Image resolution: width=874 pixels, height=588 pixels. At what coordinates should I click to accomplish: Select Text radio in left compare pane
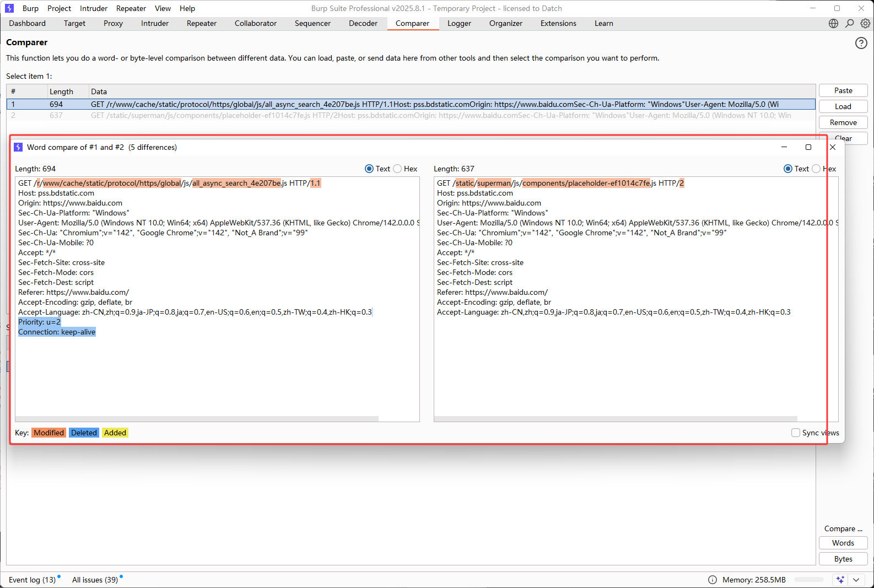pyautogui.click(x=369, y=169)
